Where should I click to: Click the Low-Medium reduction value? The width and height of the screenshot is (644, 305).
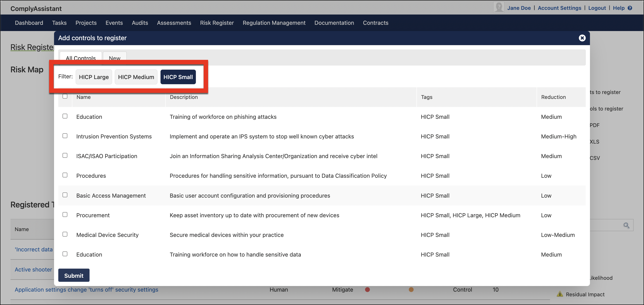558,235
